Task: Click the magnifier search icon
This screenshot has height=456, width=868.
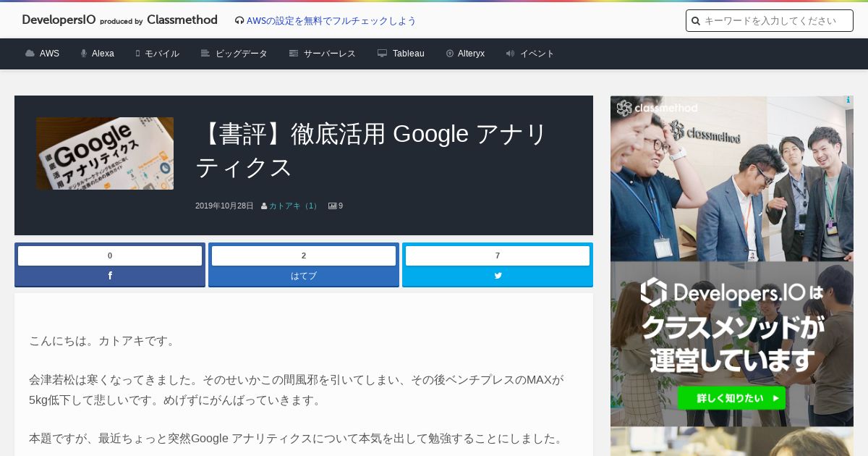Action: point(696,21)
